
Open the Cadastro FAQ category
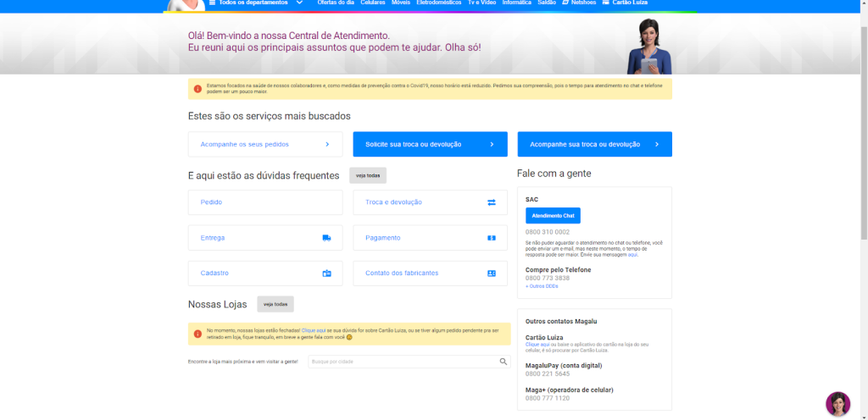point(265,273)
